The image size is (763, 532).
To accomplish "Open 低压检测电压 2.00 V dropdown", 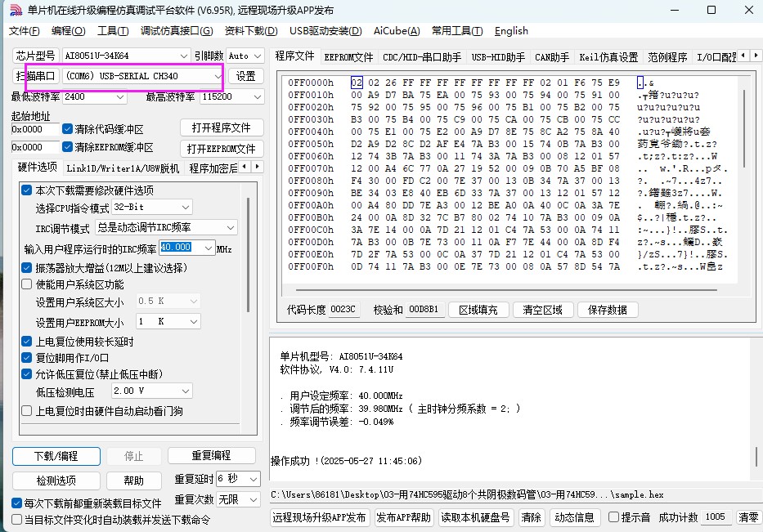I will tap(152, 391).
